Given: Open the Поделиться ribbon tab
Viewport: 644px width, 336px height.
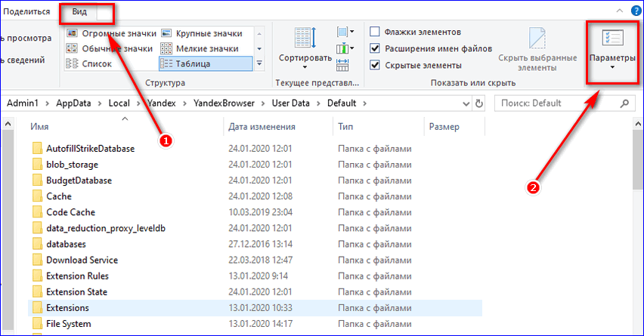Looking at the screenshot, I should [26, 12].
